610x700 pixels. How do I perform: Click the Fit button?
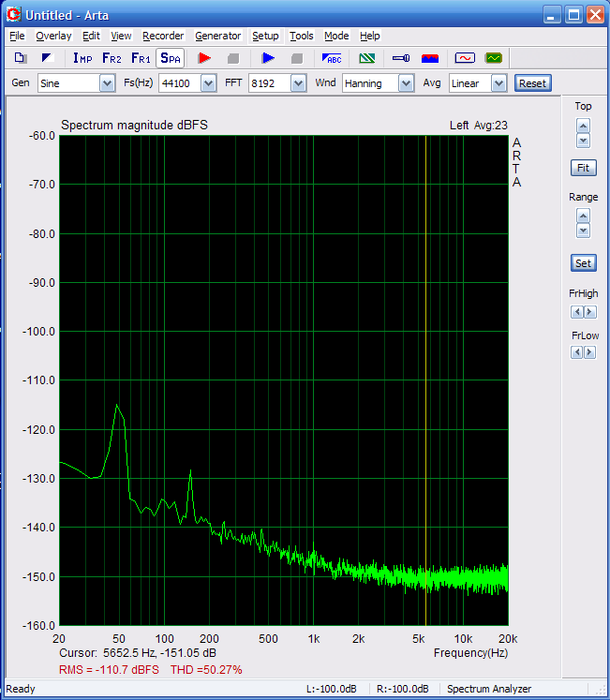[583, 168]
